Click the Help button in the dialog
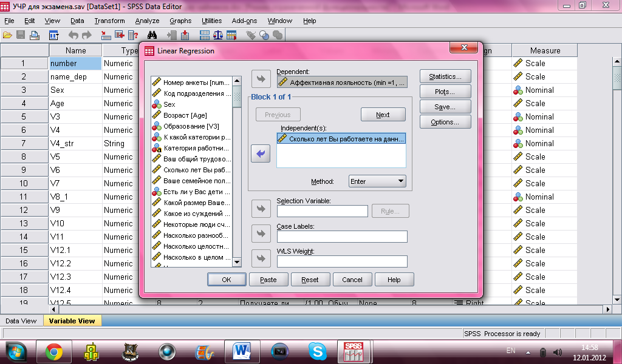 coord(394,280)
